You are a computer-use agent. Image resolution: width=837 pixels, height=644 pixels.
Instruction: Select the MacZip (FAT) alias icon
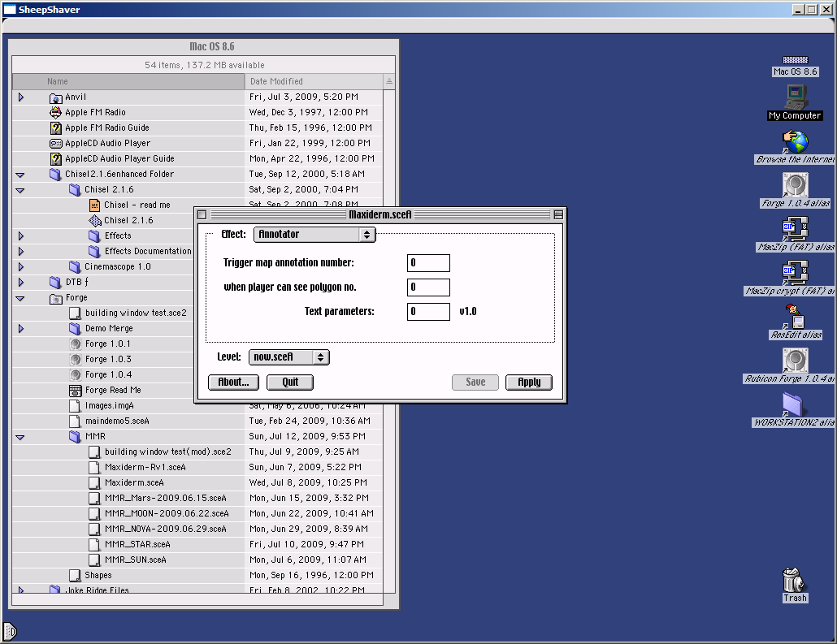(x=795, y=229)
